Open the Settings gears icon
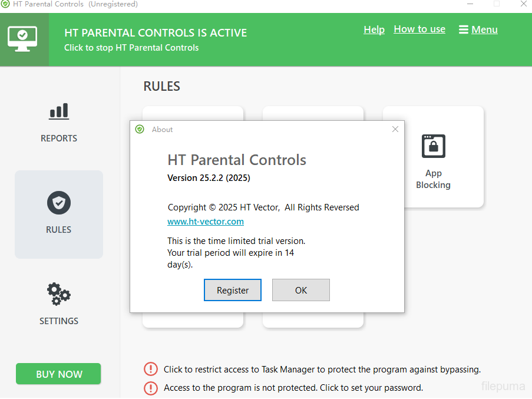 click(59, 294)
